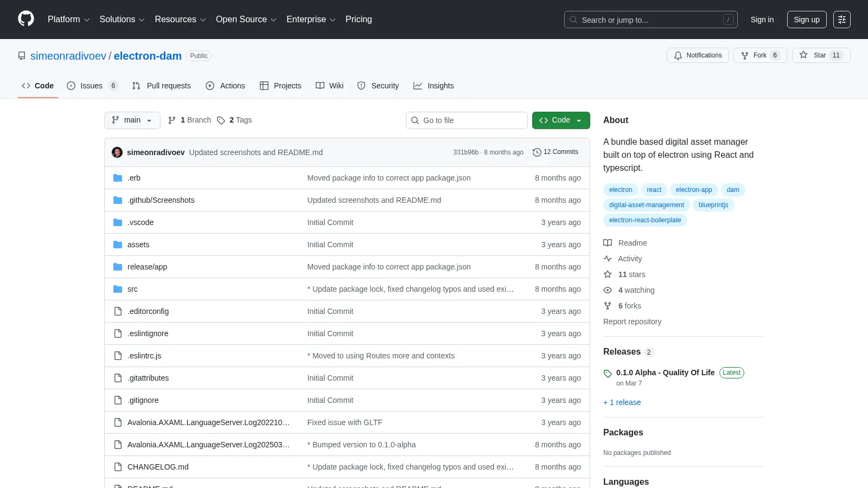Click the folder icon next to .vscode

tap(118, 222)
